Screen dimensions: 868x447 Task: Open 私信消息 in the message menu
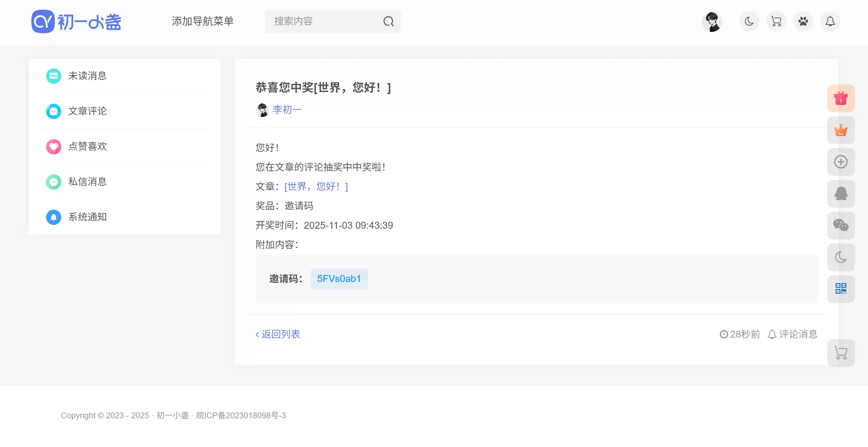(125, 182)
